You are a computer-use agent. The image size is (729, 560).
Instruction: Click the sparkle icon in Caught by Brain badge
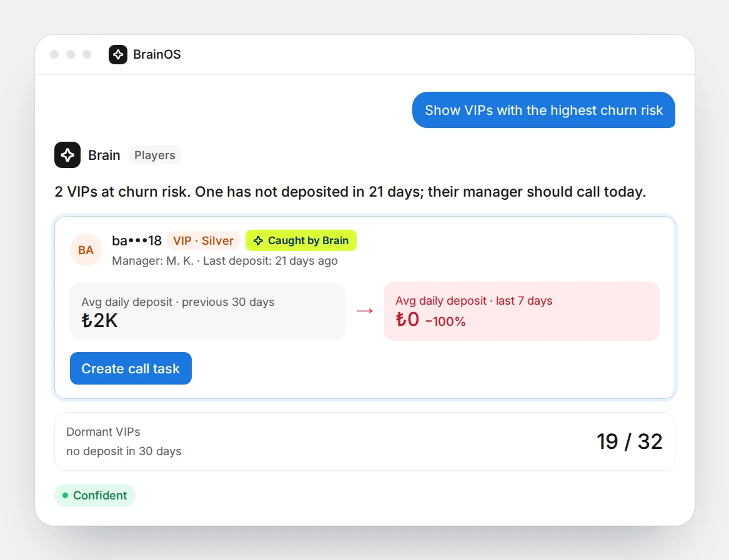(x=258, y=240)
